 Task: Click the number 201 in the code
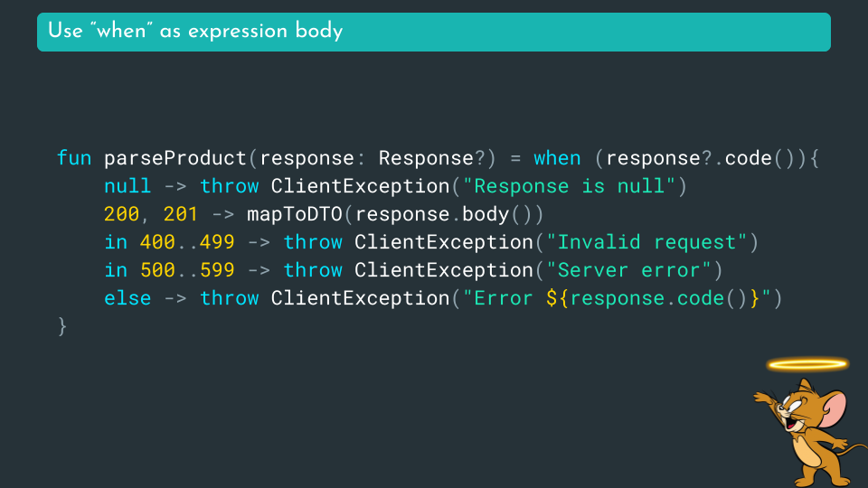click(x=181, y=214)
